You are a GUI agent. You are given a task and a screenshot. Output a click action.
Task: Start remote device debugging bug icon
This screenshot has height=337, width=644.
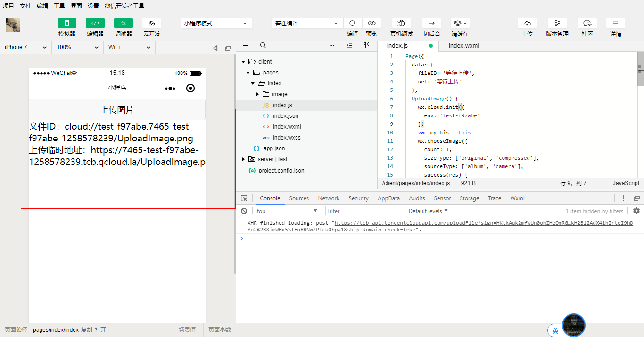click(x=401, y=23)
